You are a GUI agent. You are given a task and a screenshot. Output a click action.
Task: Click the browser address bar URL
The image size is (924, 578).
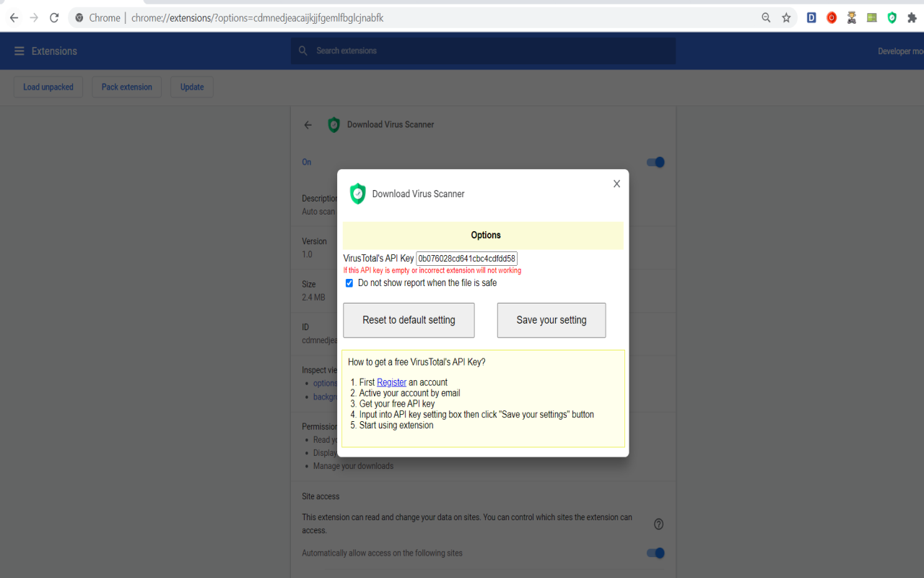(x=258, y=18)
